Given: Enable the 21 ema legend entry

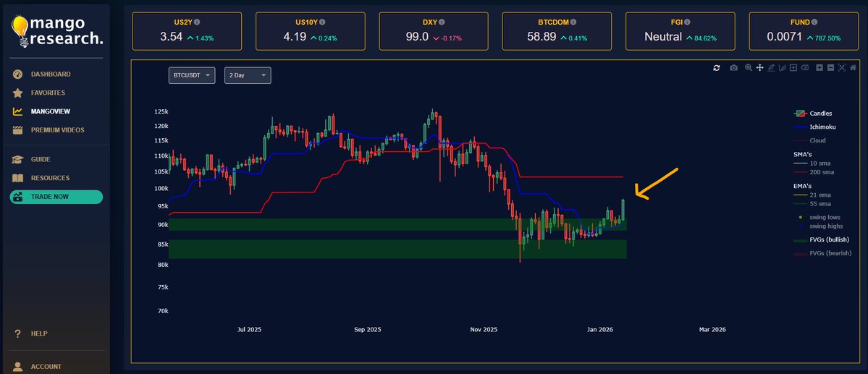Looking at the screenshot, I should coord(812,195).
